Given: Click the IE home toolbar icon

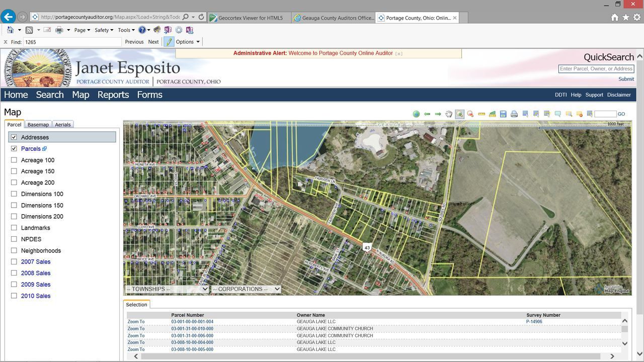Looking at the screenshot, I should pyautogui.click(x=10, y=30).
